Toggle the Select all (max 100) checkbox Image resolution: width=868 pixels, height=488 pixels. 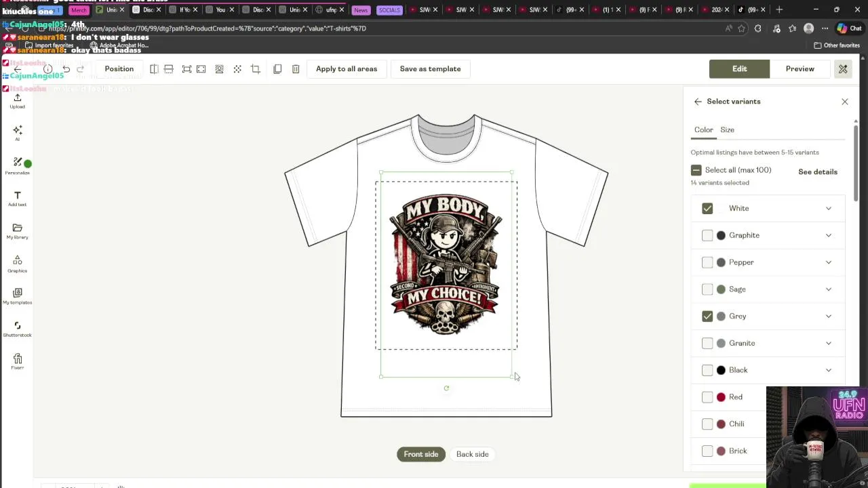(696, 170)
